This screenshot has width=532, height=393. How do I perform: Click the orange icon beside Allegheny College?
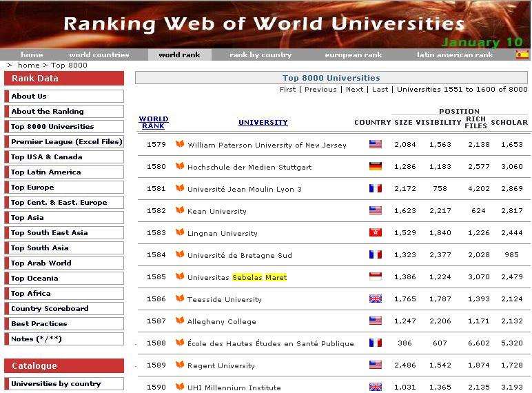180,321
